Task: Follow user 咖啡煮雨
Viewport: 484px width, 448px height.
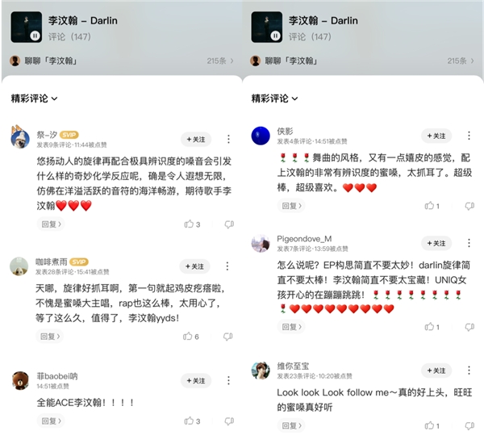Action: point(194,266)
